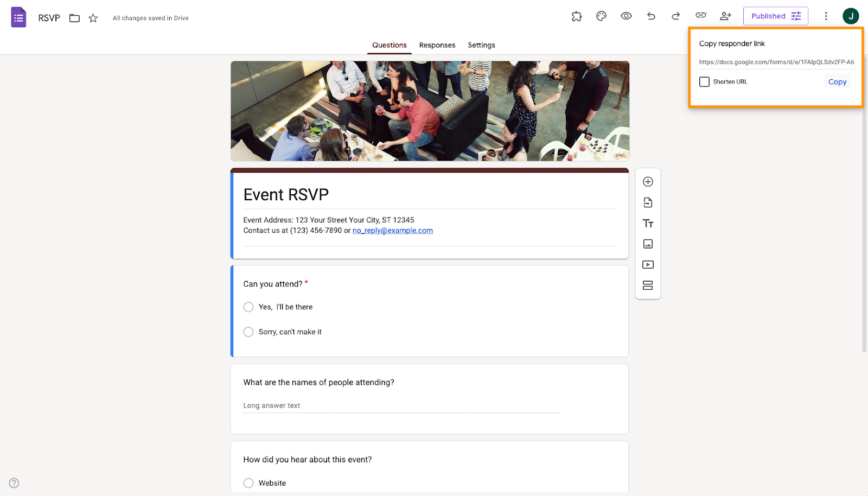Open the no_reply@example.com email link
868x496 pixels.
392,230
